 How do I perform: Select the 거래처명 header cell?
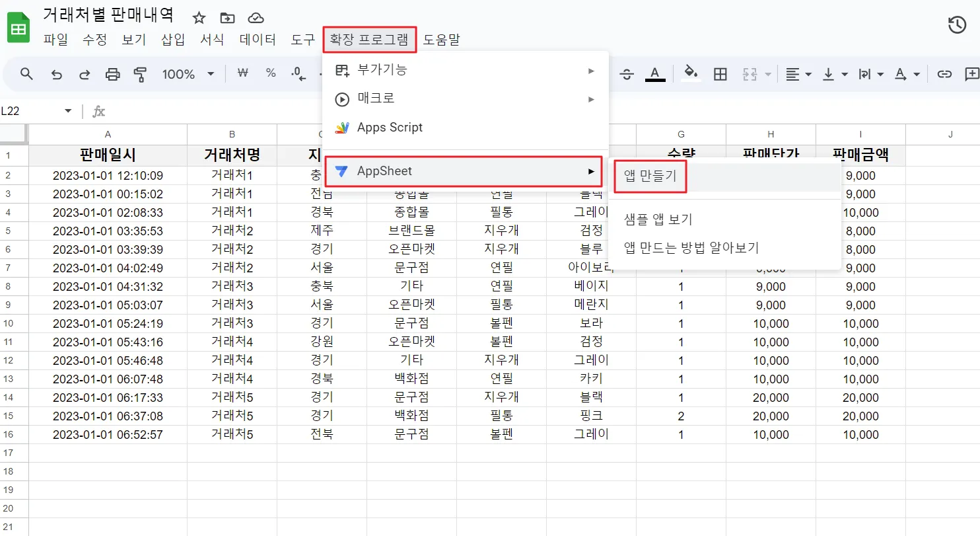click(x=232, y=156)
